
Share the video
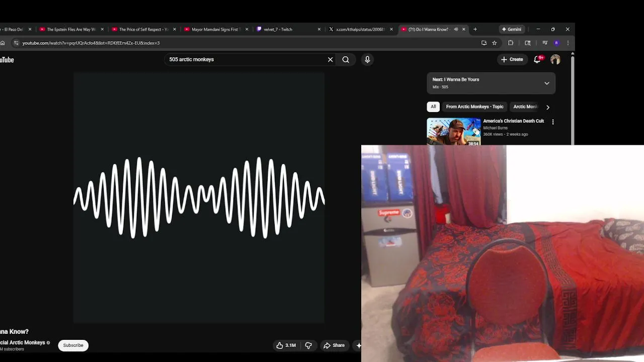pyautogui.click(x=334, y=345)
